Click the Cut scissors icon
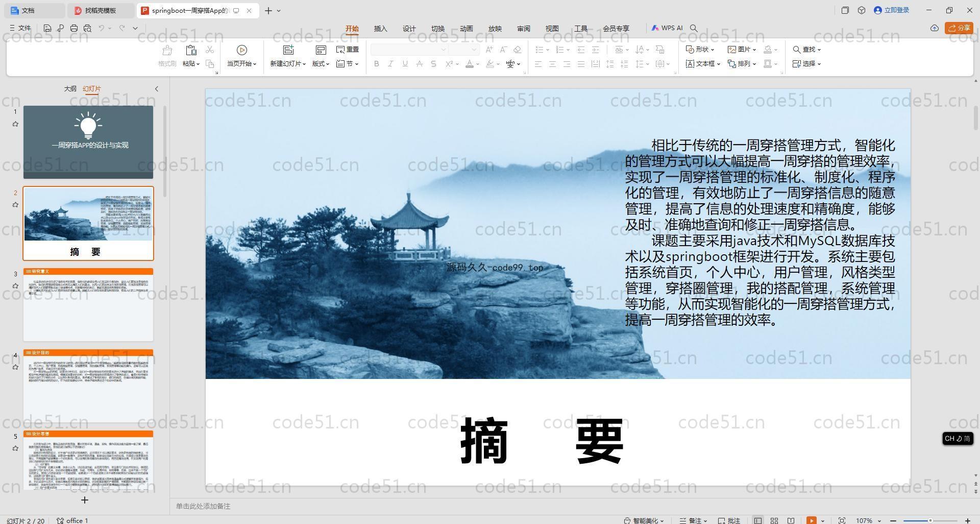 pyautogui.click(x=210, y=50)
